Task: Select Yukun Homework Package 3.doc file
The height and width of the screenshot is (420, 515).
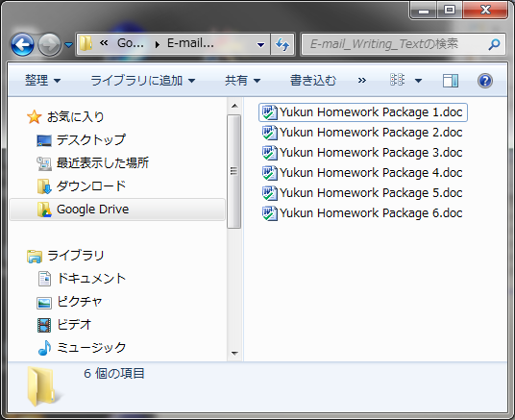Action: point(362,153)
